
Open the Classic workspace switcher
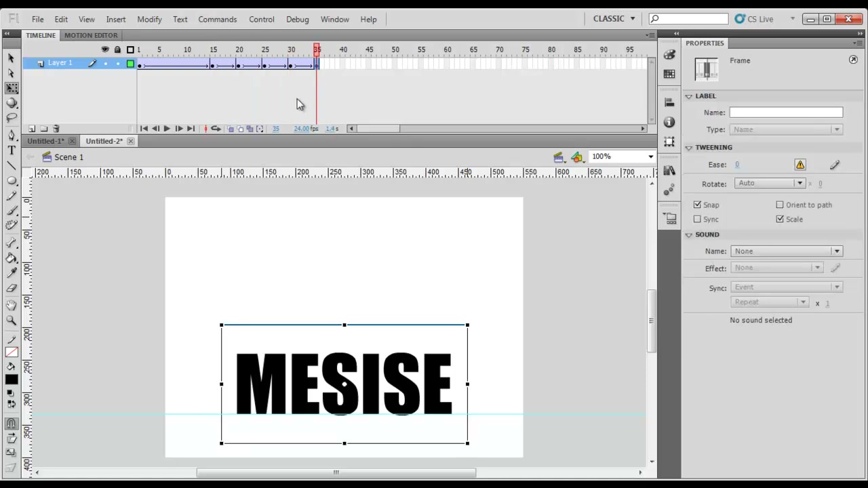(614, 19)
